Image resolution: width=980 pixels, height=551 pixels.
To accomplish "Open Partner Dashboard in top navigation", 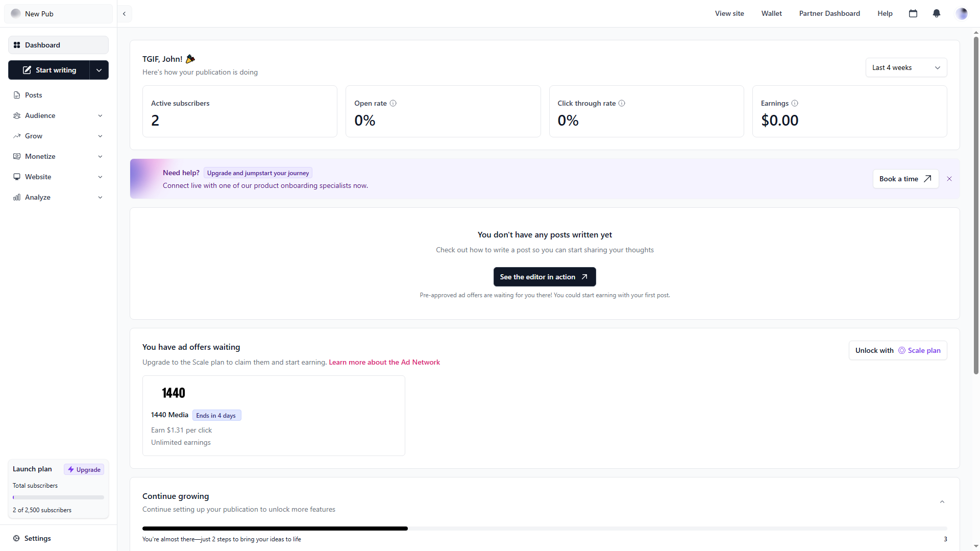I will tap(829, 14).
